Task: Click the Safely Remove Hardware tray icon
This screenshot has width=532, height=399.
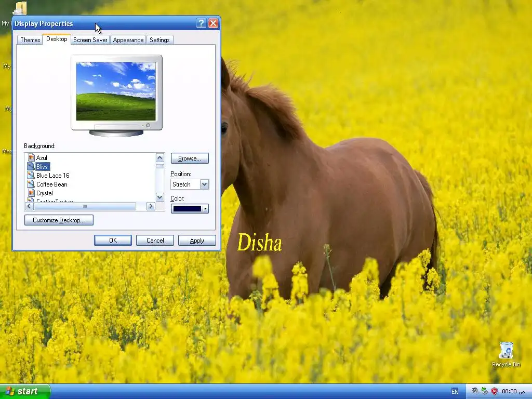Action: 485,391
